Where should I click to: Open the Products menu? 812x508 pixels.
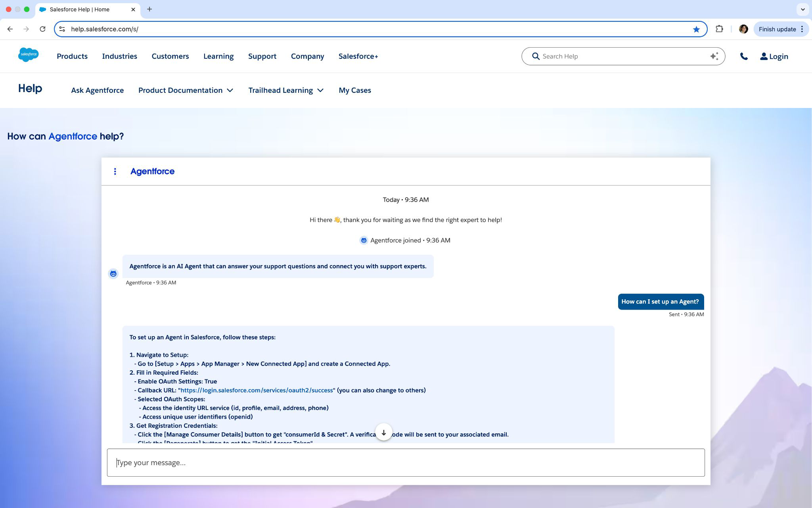pyautogui.click(x=72, y=56)
